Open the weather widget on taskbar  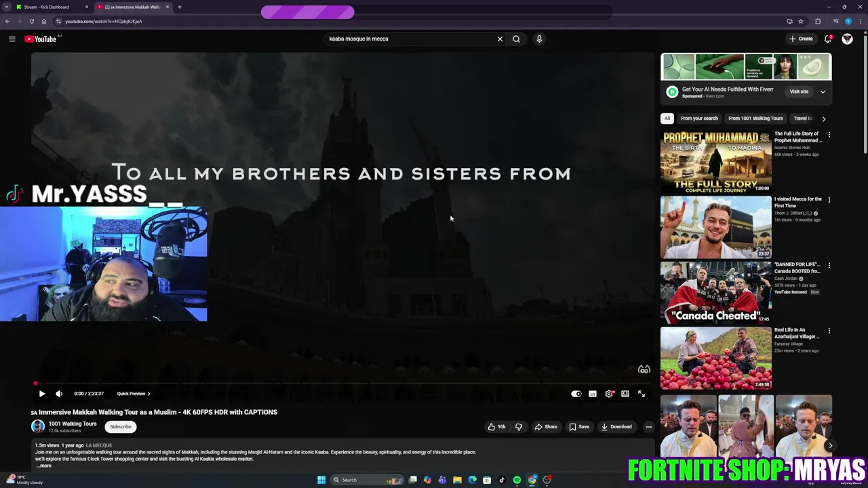(x=24, y=480)
